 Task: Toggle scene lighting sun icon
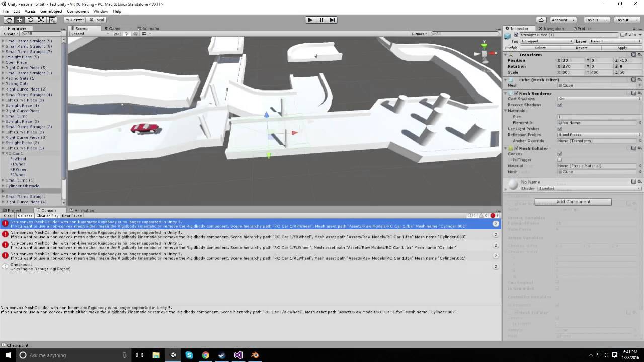tap(127, 34)
